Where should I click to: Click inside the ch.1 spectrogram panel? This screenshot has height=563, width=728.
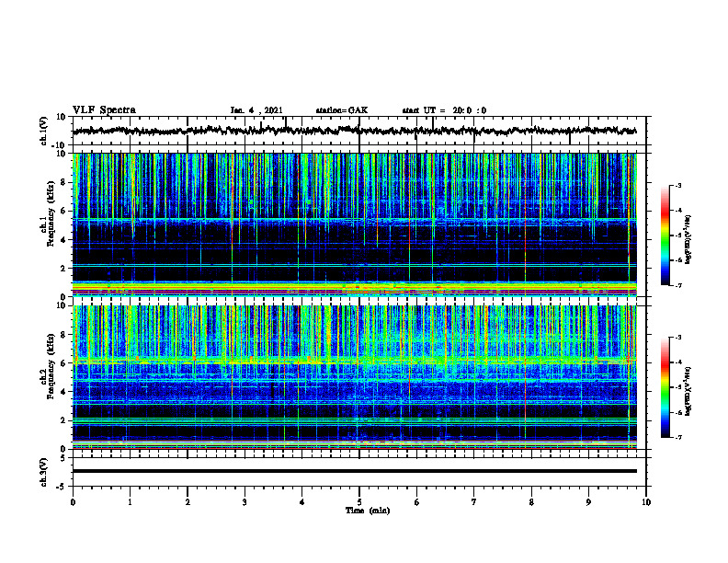[355, 224]
